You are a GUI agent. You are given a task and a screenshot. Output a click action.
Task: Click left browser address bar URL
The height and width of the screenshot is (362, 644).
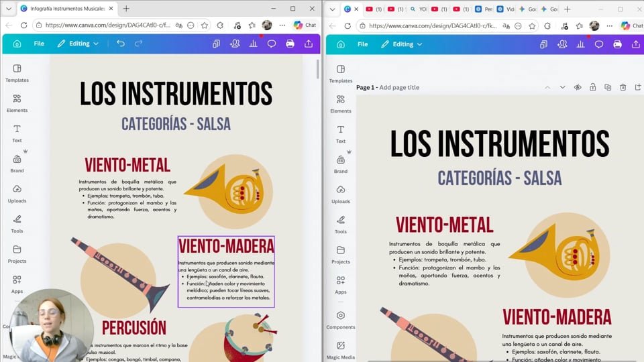tap(107, 25)
